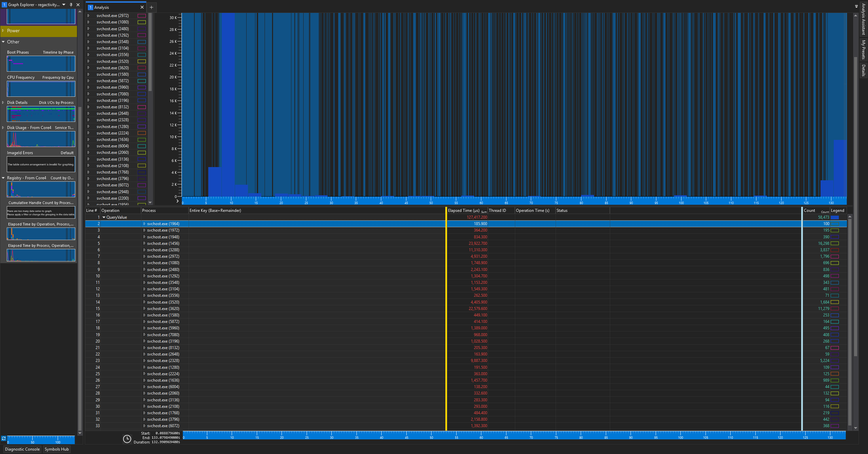Open the Analysis Assistant side tab
868x454 pixels.
(x=863, y=19)
